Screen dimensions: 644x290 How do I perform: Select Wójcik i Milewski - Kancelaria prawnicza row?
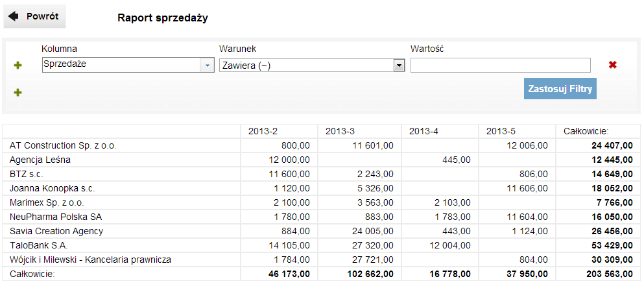pos(90,260)
